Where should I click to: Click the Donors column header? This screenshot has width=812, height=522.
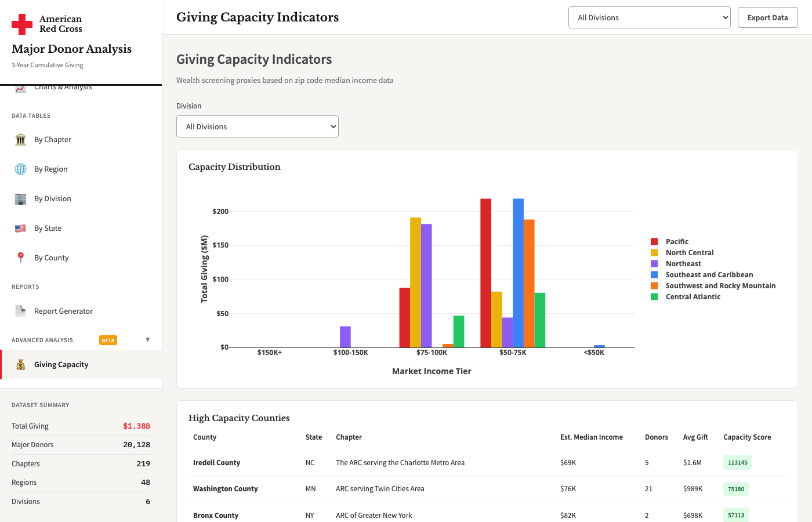(x=657, y=437)
